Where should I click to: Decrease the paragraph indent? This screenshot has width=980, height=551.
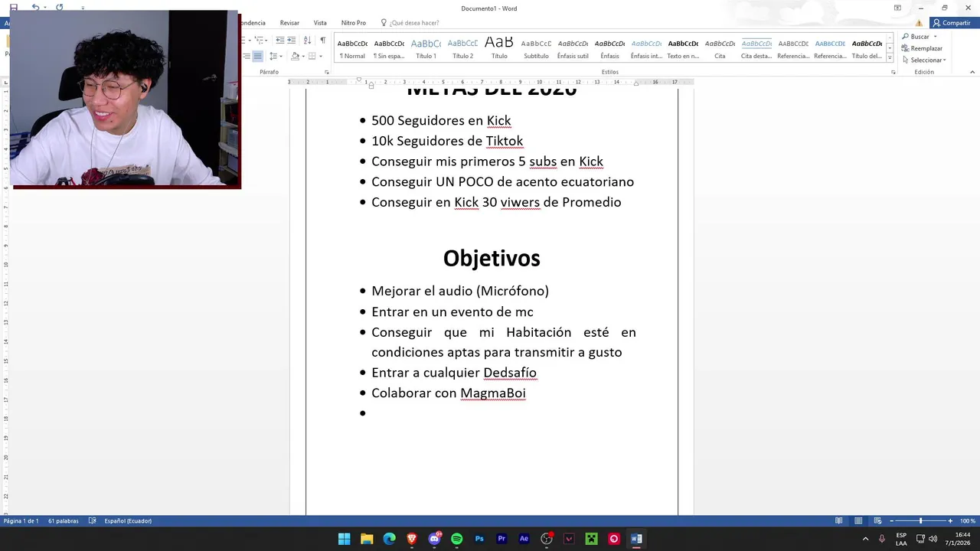click(x=279, y=40)
